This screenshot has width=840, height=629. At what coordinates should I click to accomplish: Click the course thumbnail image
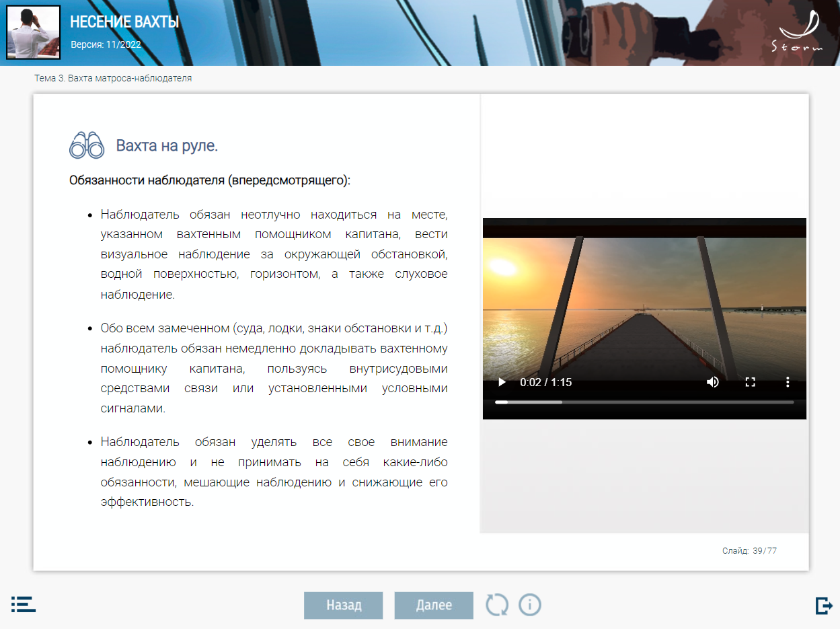[x=34, y=32]
